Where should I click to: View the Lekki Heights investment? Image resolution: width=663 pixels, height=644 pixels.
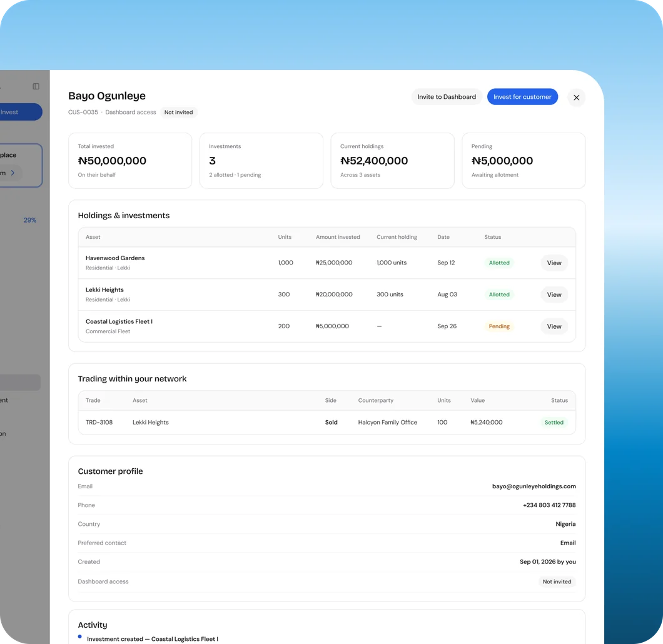point(554,294)
